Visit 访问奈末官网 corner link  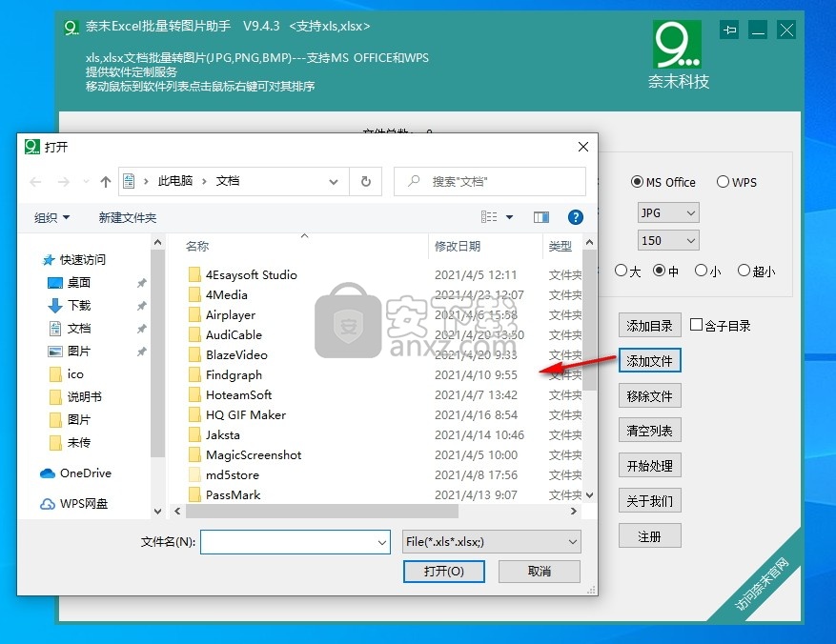click(761, 584)
